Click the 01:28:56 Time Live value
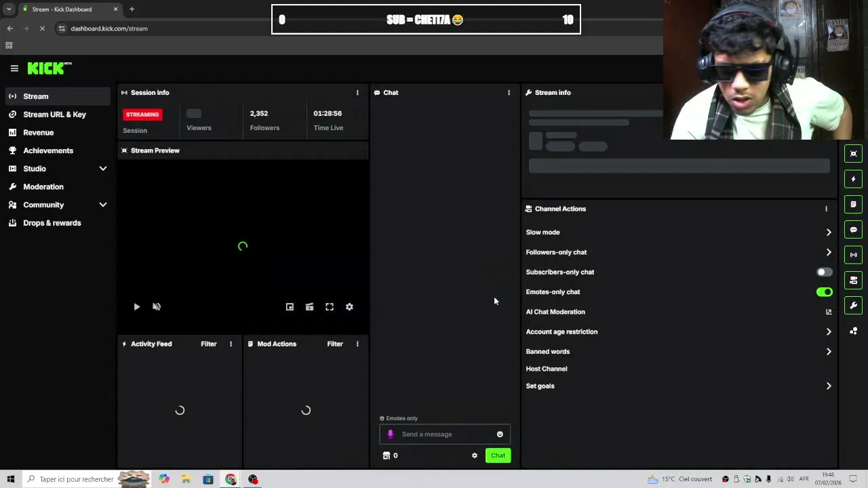 328,114
